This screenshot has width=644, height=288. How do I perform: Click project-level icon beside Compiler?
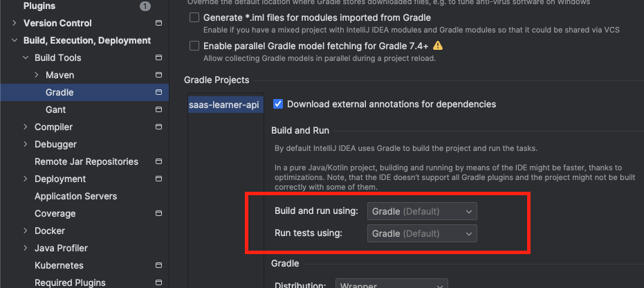pyautogui.click(x=158, y=127)
